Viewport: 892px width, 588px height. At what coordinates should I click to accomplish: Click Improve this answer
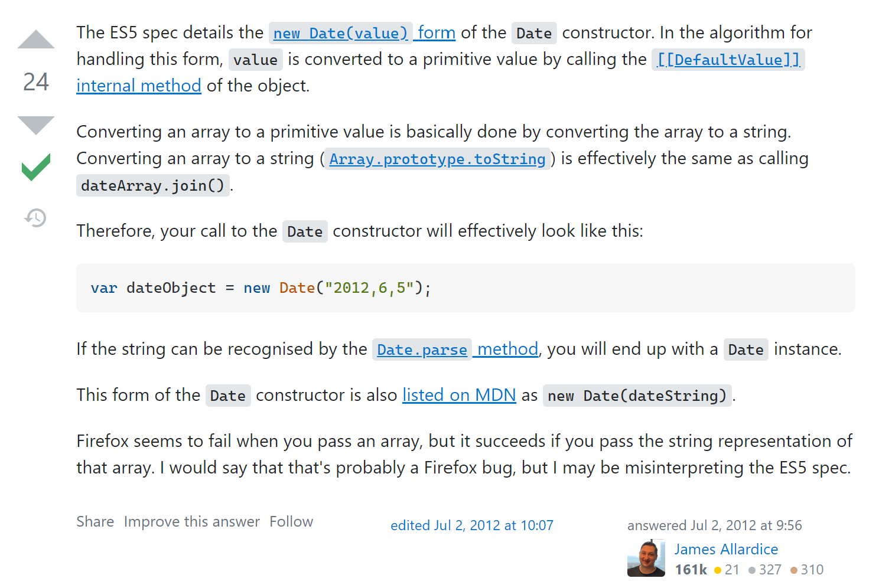click(192, 521)
